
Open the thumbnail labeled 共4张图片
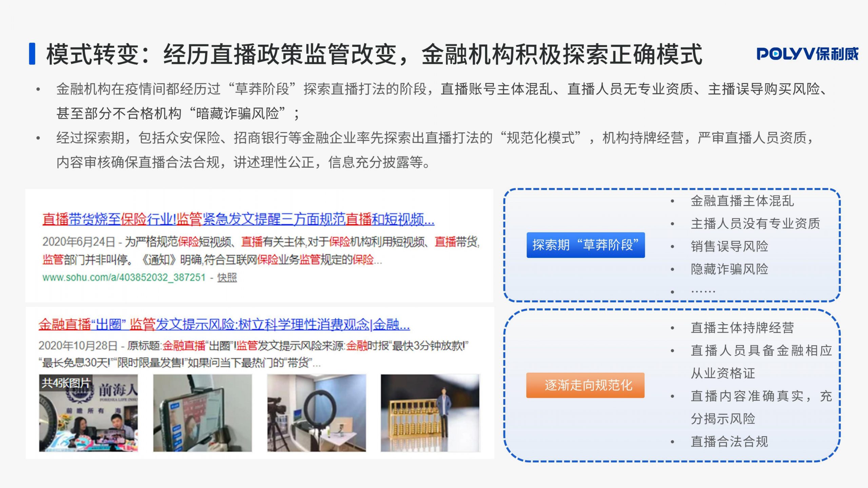[88, 413]
